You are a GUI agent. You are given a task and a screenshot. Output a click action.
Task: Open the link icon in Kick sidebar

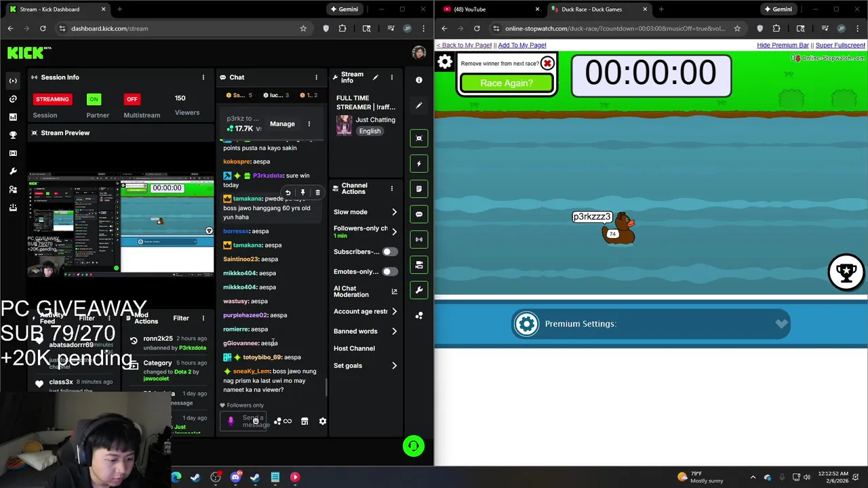[x=13, y=99]
